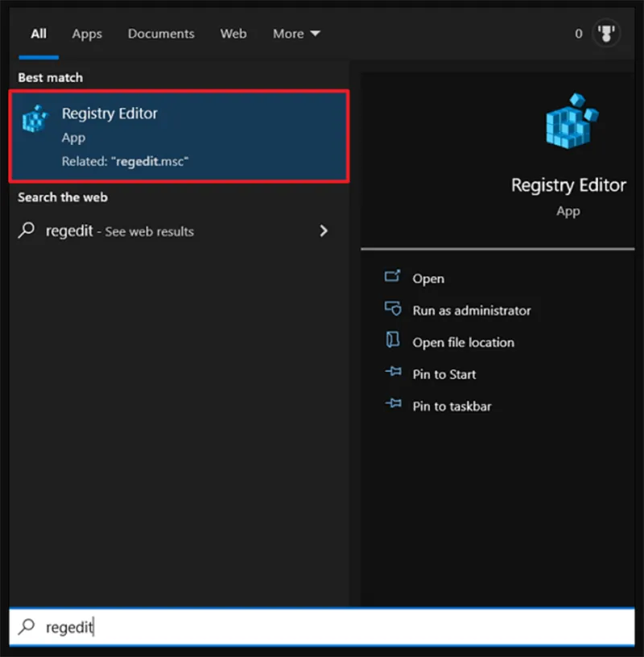Click the Pin to Start pin icon
Image resolution: width=644 pixels, height=657 pixels.
(394, 371)
